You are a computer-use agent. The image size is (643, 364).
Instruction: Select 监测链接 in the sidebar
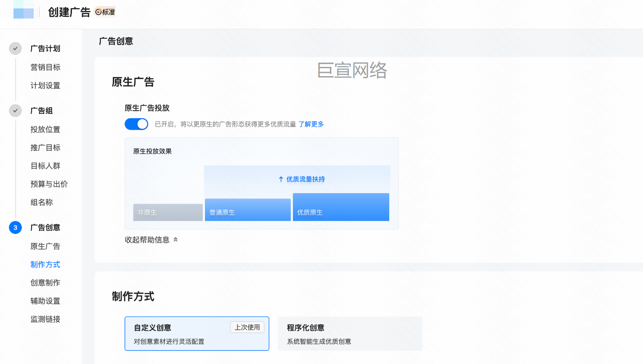45,319
